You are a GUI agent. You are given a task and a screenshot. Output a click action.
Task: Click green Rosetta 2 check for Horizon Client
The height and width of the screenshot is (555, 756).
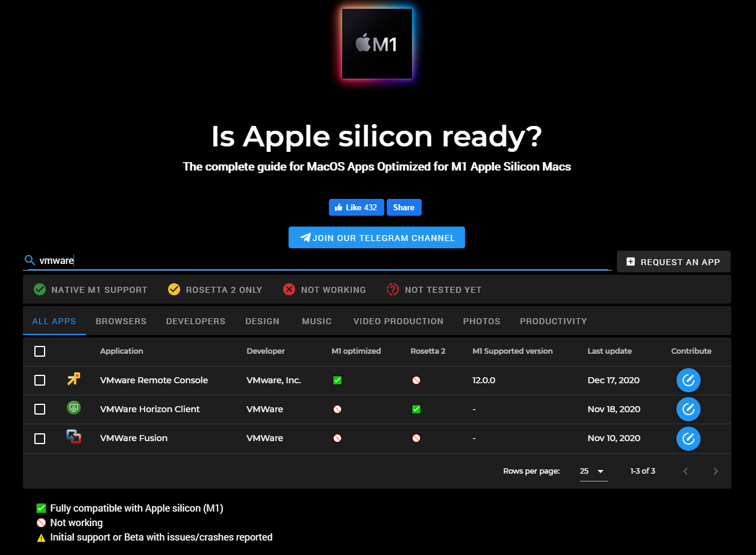(x=416, y=409)
